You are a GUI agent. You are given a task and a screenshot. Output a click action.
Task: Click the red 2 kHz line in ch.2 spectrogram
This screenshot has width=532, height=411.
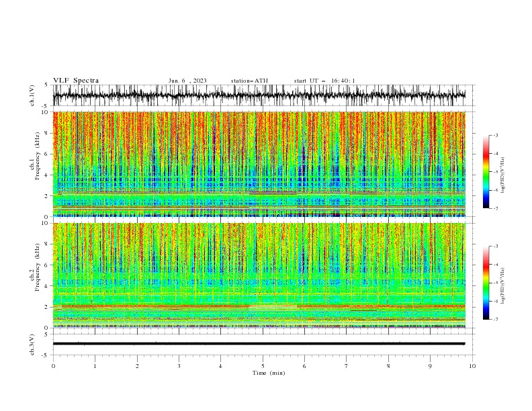tap(259, 306)
